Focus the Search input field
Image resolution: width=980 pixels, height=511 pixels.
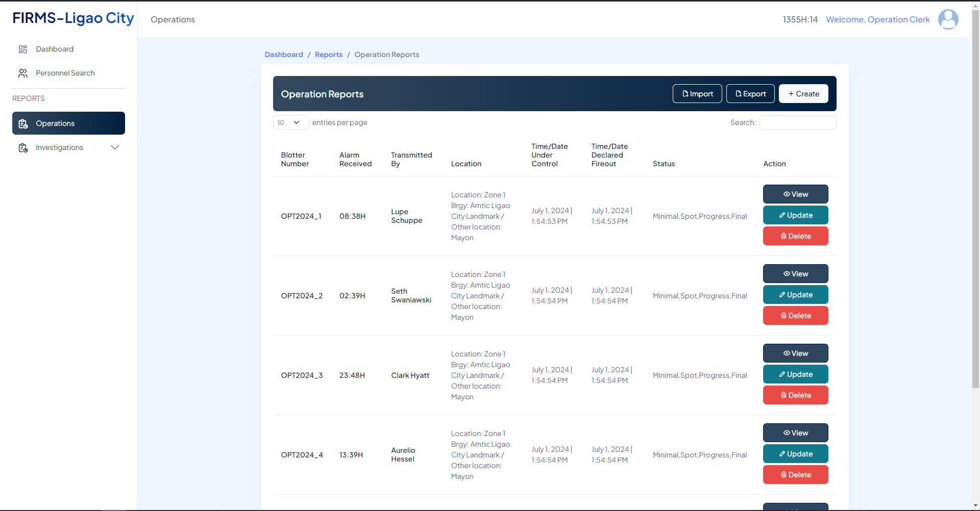point(797,122)
